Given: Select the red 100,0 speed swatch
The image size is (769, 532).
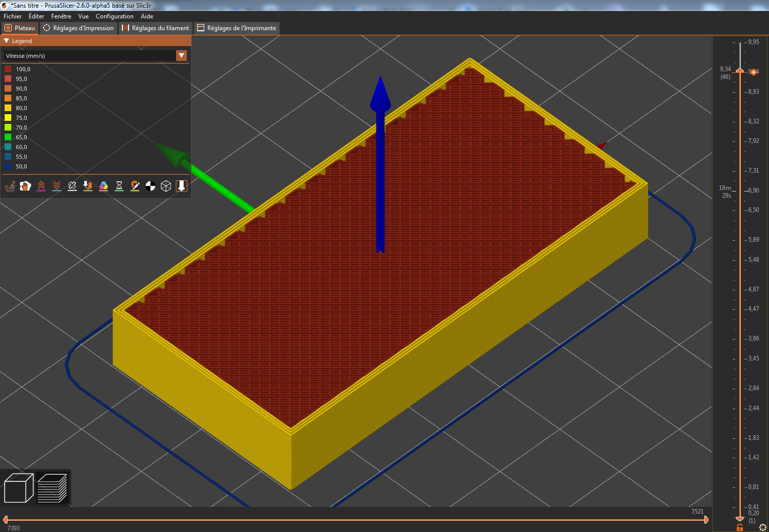Looking at the screenshot, I should (x=8, y=68).
